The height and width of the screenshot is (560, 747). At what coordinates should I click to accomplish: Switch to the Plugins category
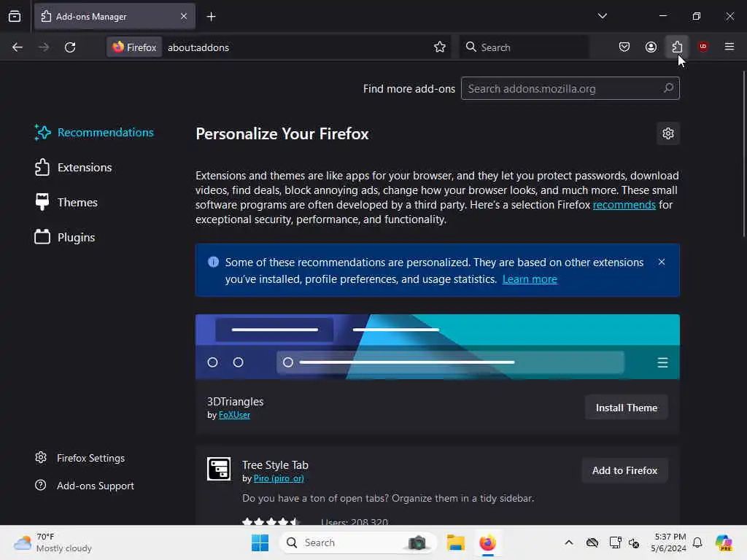click(65, 237)
